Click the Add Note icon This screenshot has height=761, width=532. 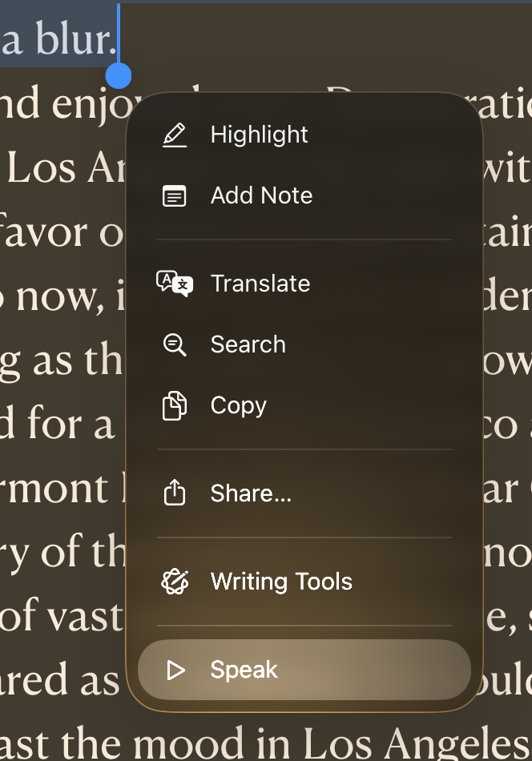pos(175,195)
